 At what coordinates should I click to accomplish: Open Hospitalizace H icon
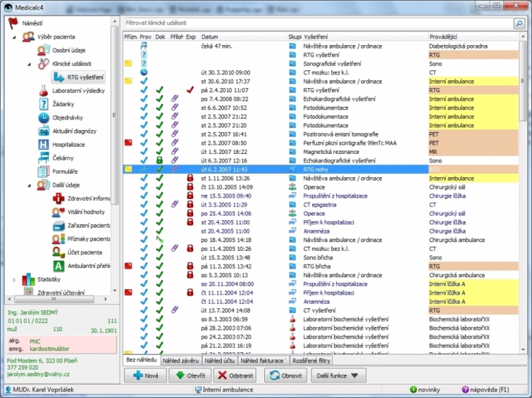click(44, 145)
